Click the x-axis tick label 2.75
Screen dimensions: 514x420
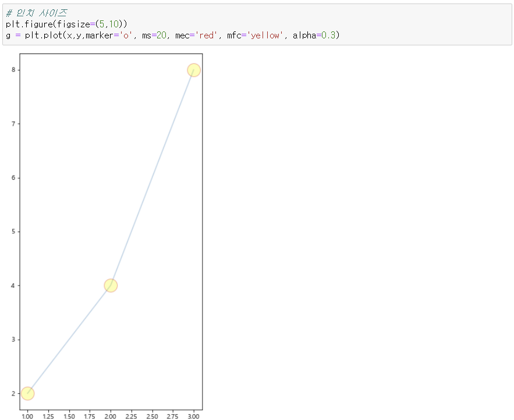coord(173,417)
